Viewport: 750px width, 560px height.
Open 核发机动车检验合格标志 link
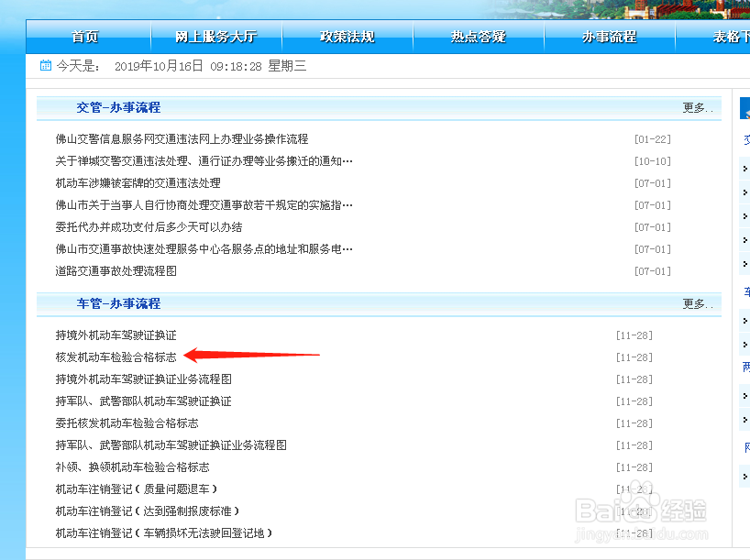pos(116,357)
